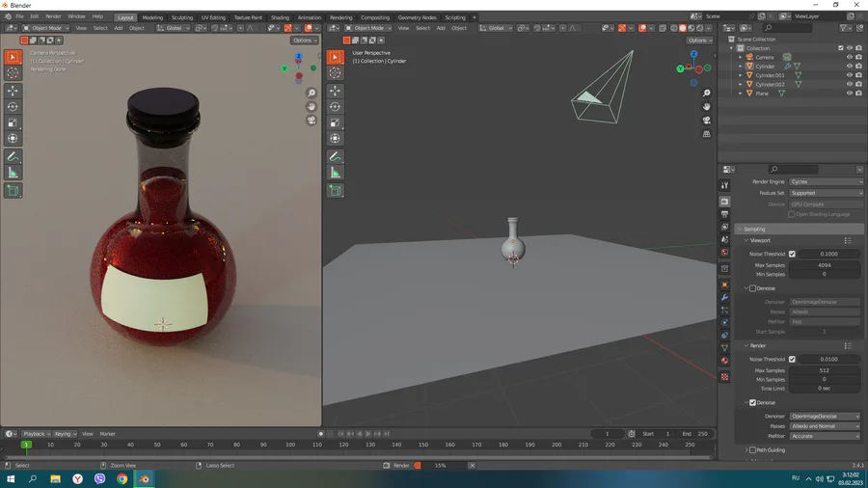Enable Path Guiding checkbox

[753, 449]
